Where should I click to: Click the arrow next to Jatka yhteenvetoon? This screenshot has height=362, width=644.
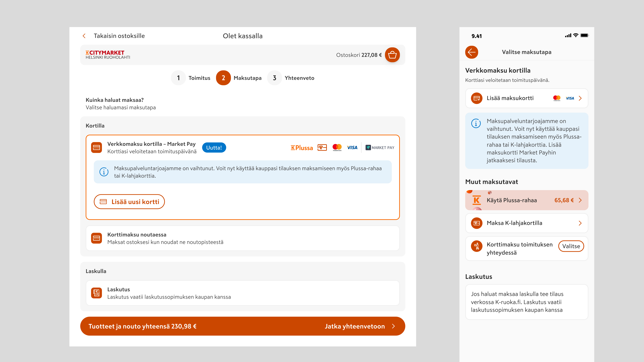point(394,326)
